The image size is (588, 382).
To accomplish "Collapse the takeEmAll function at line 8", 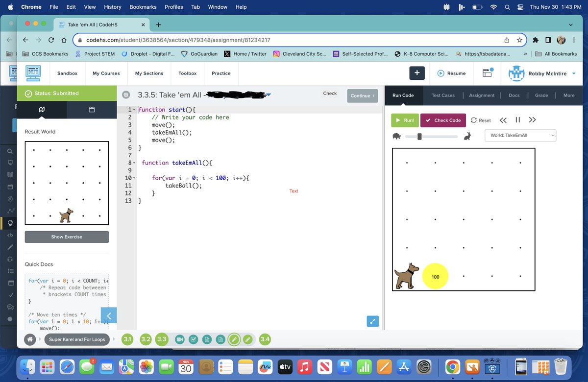I will pos(134,163).
